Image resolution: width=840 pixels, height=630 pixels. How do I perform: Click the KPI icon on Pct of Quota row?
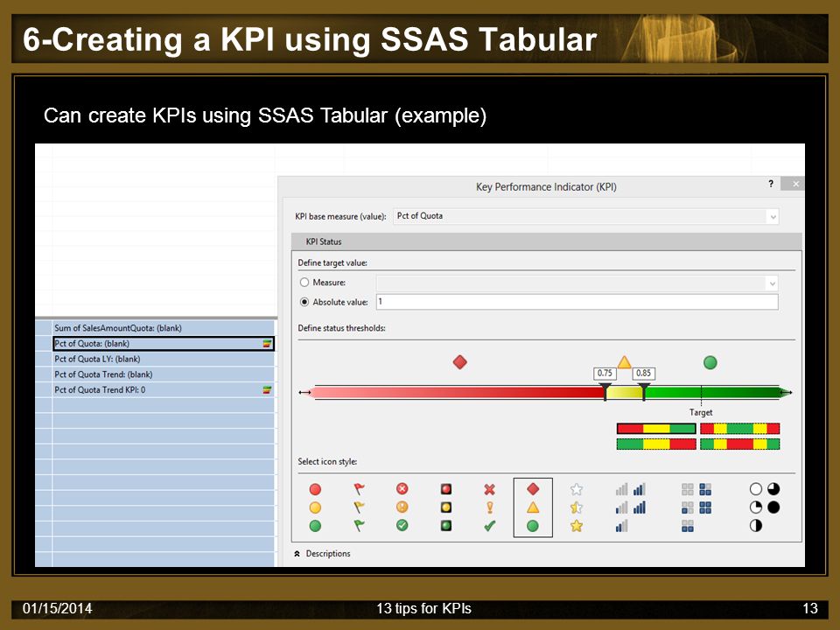pos(268,343)
